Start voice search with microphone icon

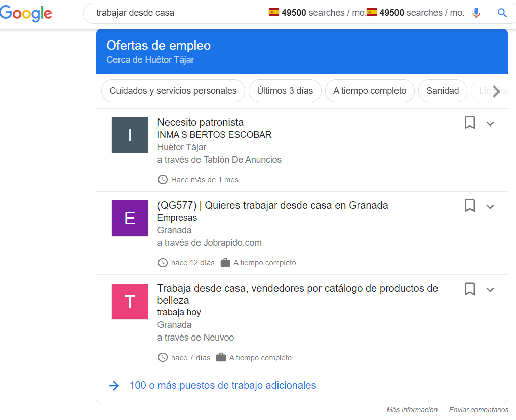pos(476,13)
